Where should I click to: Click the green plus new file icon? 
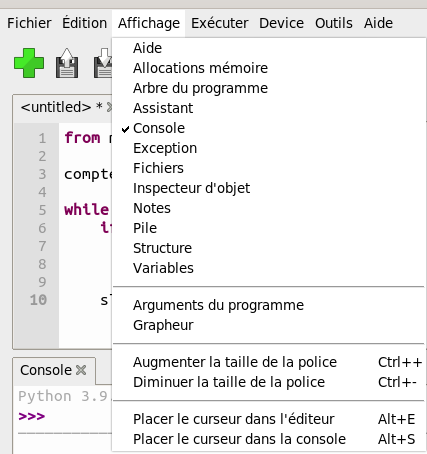pyautogui.click(x=29, y=63)
